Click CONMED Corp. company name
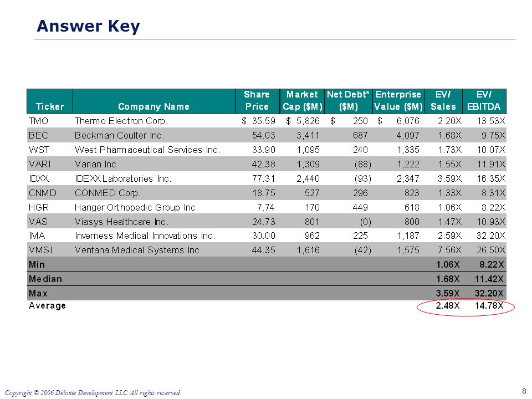Screen dimensions: 532x399 (108, 193)
